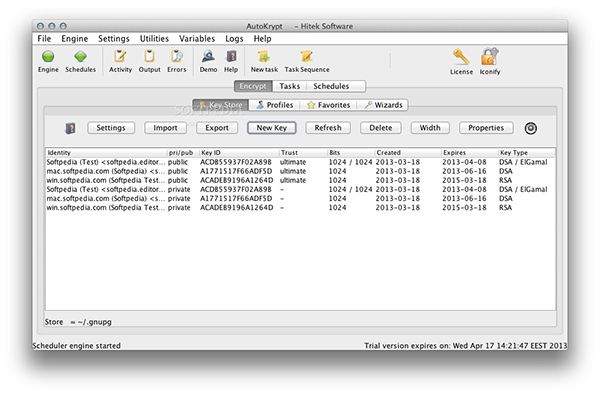
Task: Open the Settings menu
Action: [114, 39]
